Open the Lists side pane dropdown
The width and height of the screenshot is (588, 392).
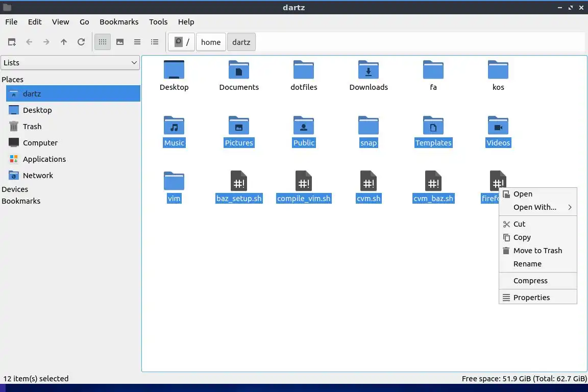coord(70,63)
